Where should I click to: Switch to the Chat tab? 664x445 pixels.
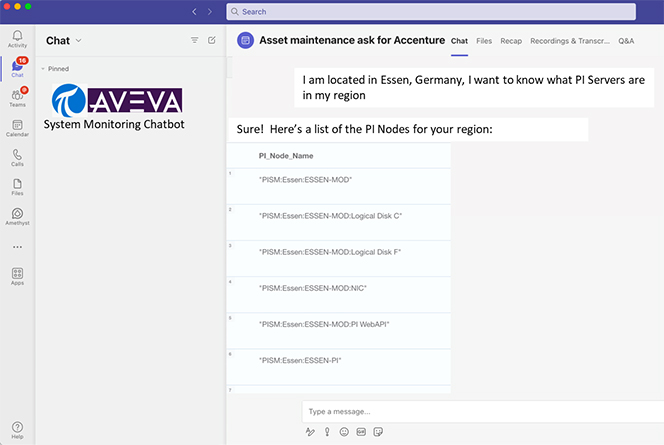pos(459,41)
